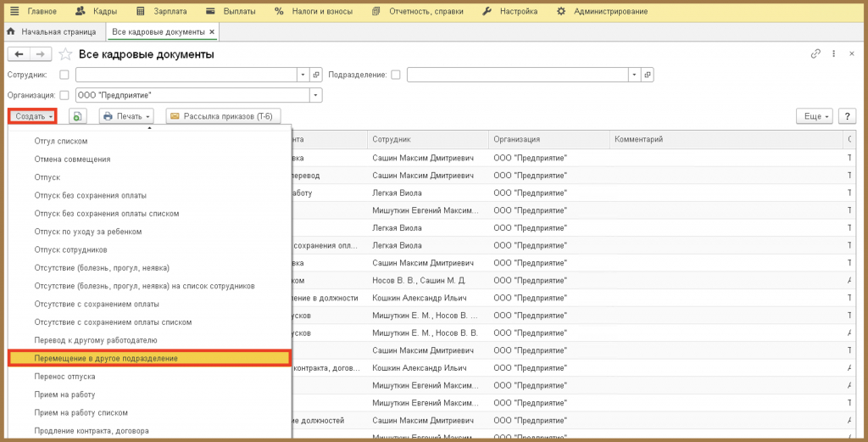Screen dimensions: 868x442
Task: Click the copy link chain icon
Action: (x=815, y=53)
